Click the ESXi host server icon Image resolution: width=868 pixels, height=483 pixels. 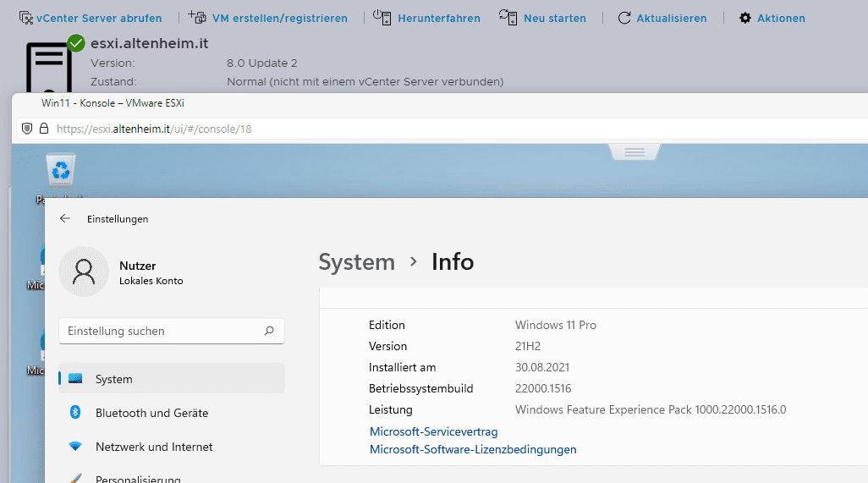pyautogui.click(x=49, y=69)
